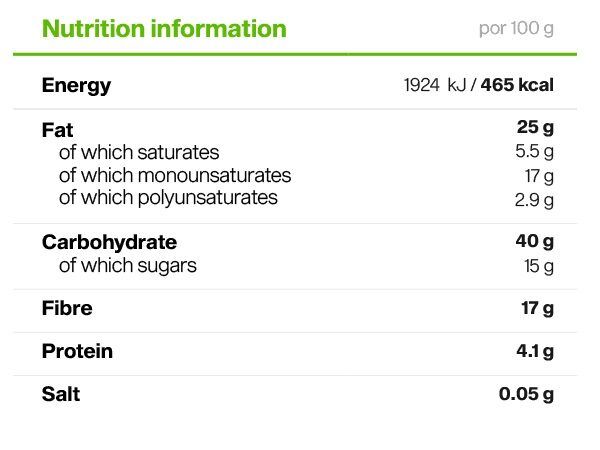Viewport: 600px width, 450px height.
Task: Click the Salt row label
Action: click(x=61, y=394)
